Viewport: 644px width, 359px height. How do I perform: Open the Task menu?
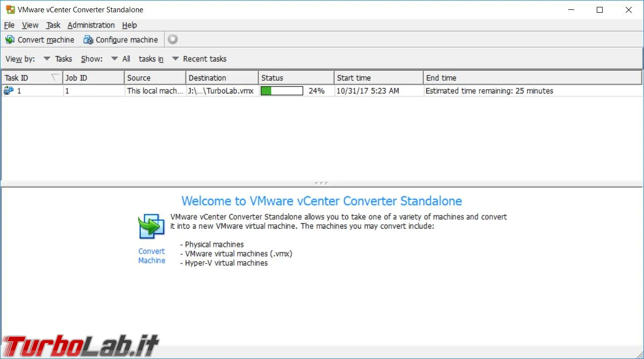[x=53, y=25]
